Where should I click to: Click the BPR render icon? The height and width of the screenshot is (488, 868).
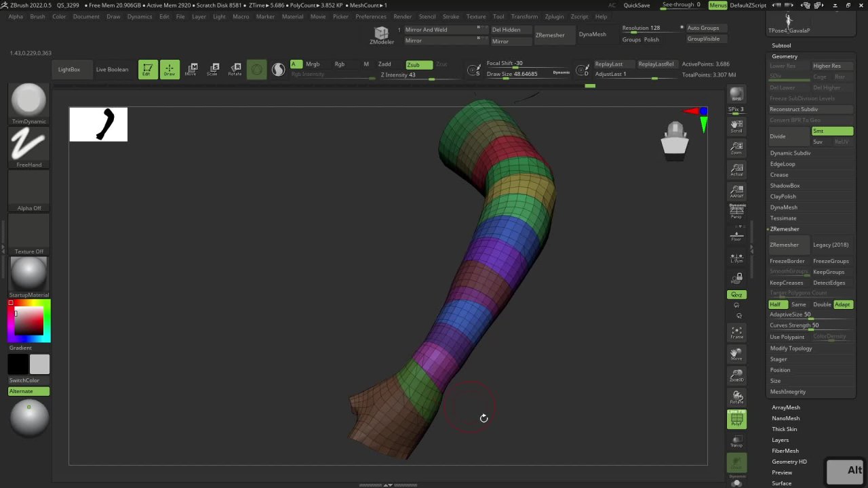coord(736,95)
